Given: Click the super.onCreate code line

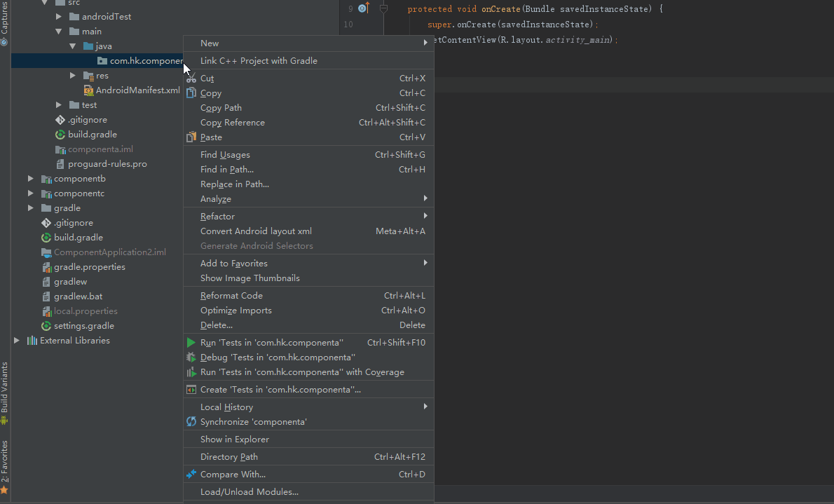Looking at the screenshot, I should pyautogui.click(x=513, y=25).
